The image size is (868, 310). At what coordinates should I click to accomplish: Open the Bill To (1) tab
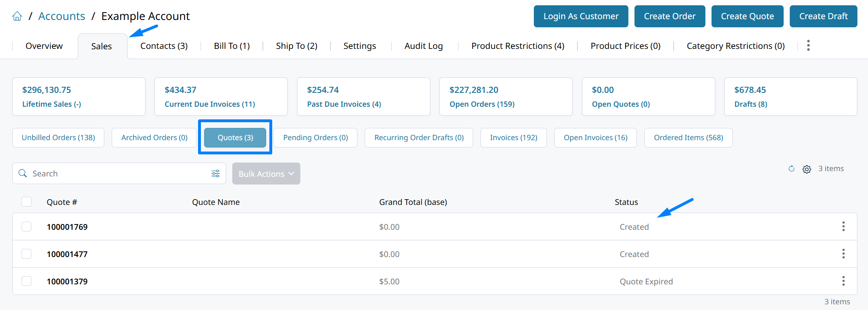coord(232,46)
